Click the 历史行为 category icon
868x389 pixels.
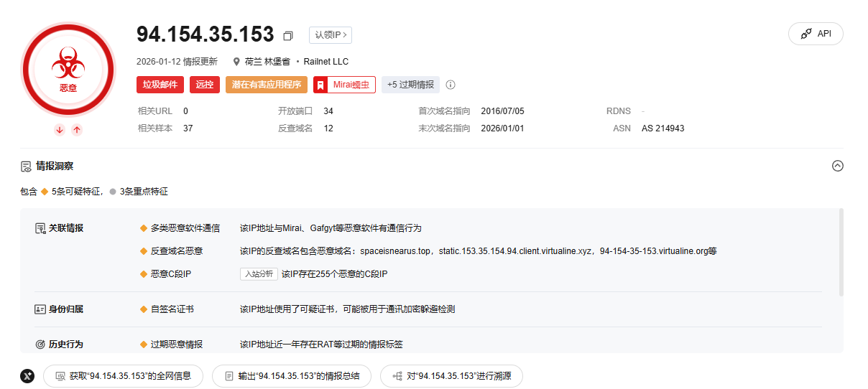(x=40, y=345)
